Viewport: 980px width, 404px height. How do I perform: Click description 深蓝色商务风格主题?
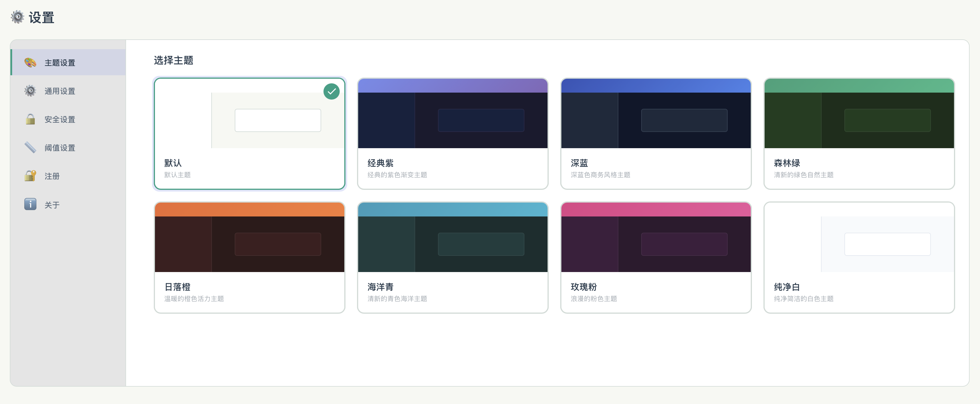pyautogui.click(x=600, y=175)
